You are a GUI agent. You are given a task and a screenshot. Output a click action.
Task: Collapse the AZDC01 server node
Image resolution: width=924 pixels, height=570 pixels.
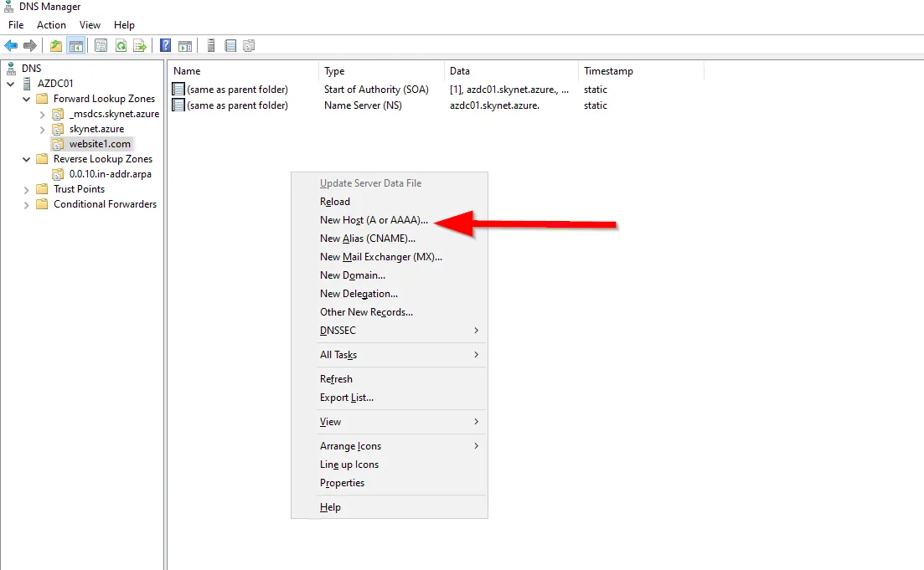click(x=11, y=84)
